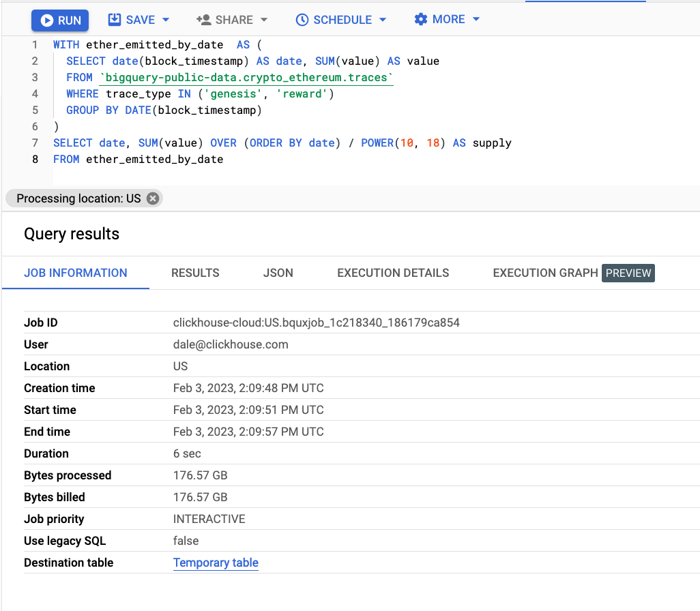Click the play icon on the RUN button
The width and height of the screenshot is (700, 611).
(x=46, y=20)
